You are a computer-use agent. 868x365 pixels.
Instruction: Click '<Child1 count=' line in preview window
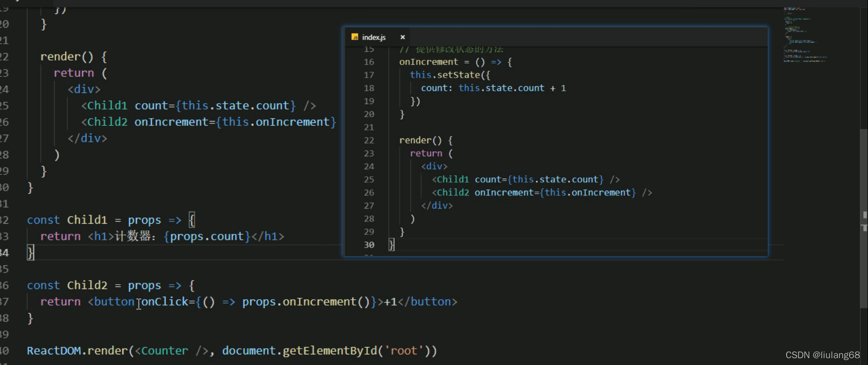526,180
